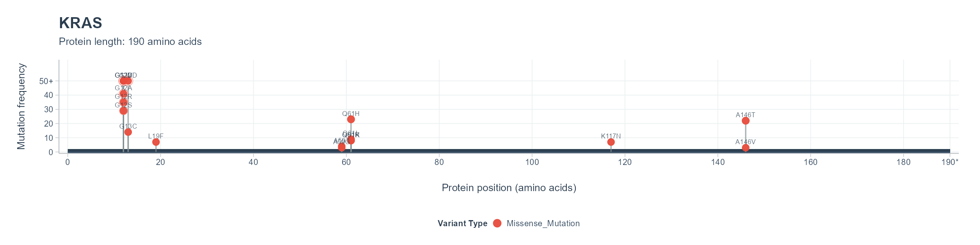
Task: Click the G12A mutation marker
Action: pos(123,94)
